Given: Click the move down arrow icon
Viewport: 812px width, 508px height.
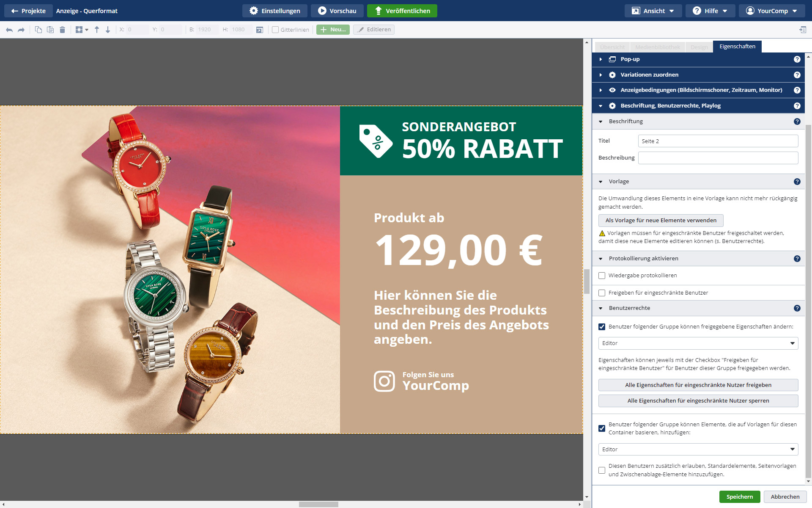Looking at the screenshot, I should point(108,30).
